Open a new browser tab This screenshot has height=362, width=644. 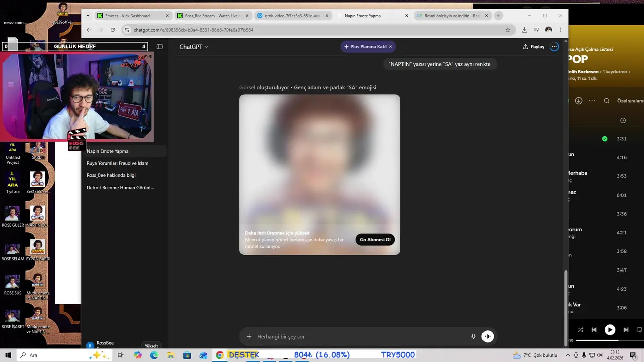[x=498, y=16]
